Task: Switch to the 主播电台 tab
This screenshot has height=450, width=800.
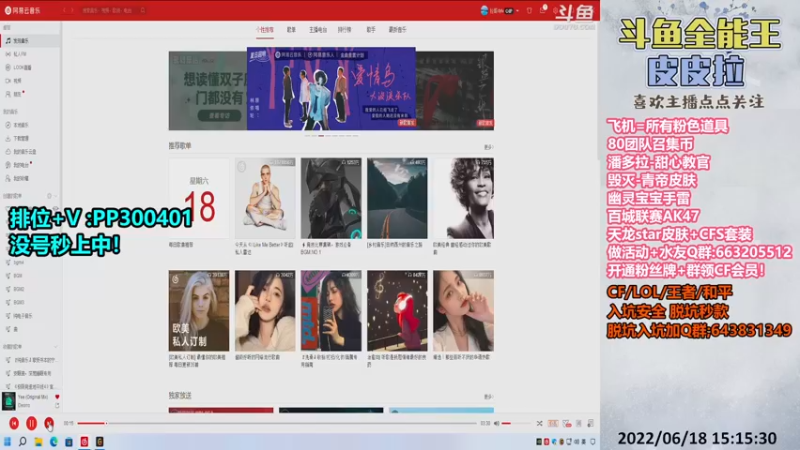Action: [x=318, y=30]
